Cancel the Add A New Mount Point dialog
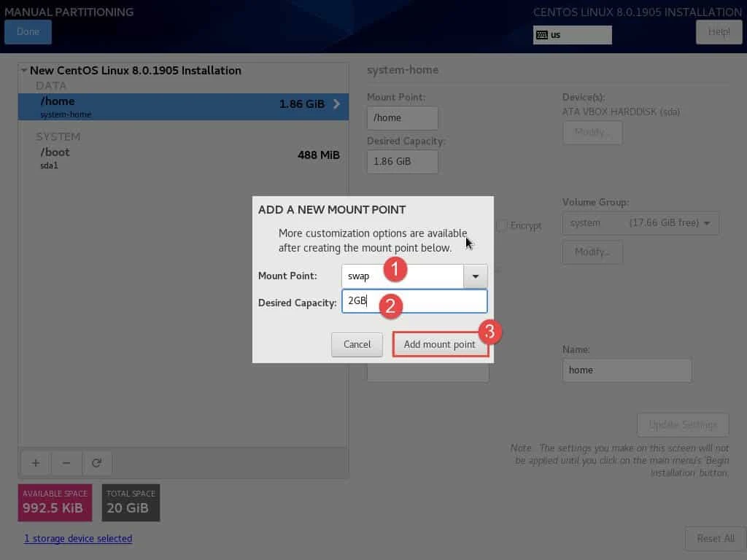This screenshot has height=560, width=747. coord(357,344)
